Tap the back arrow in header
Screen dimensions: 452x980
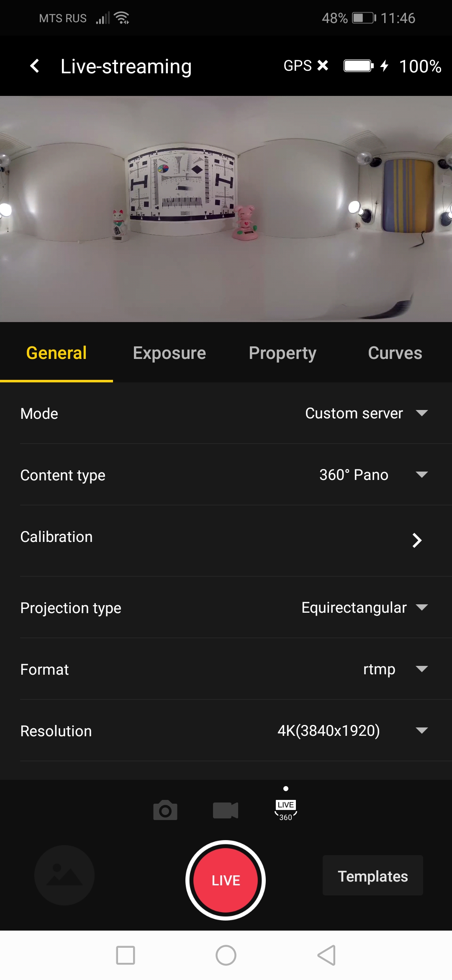35,66
